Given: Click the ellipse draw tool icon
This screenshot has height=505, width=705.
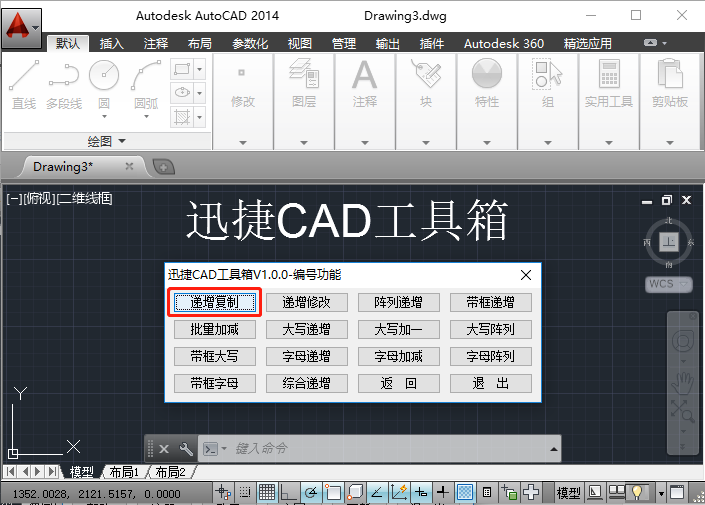Looking at the screenshot, I should [182, 93].
